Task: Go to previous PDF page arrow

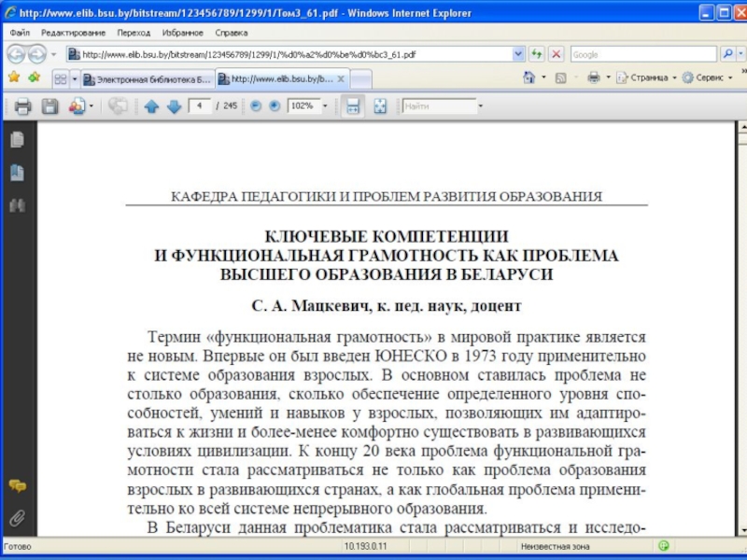Action: point(151,106)
